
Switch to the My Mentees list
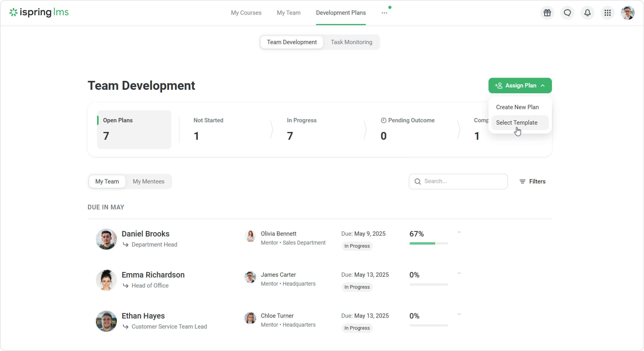pyautogui.click(x=149, y=181)
